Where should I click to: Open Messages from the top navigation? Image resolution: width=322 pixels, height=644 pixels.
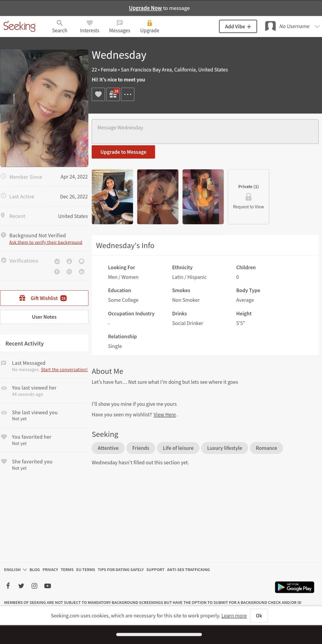(x=120, y=26)
